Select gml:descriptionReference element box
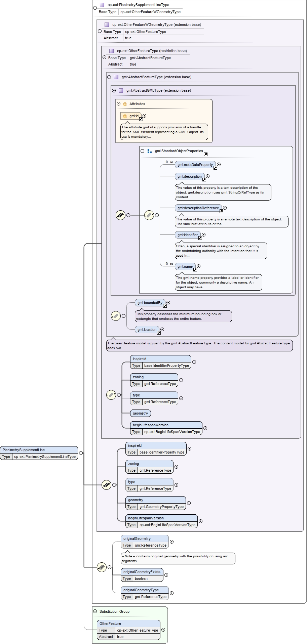This screenshot has height=644, width=307. (198, 208)
